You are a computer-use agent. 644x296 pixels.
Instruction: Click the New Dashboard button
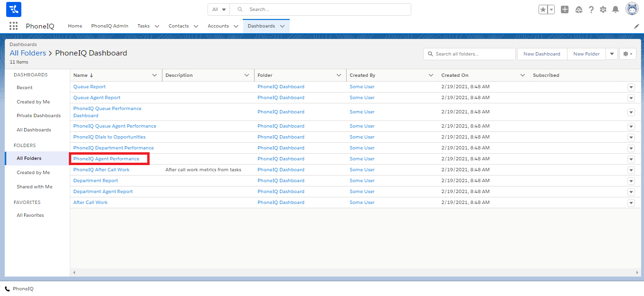coord(542,54)
